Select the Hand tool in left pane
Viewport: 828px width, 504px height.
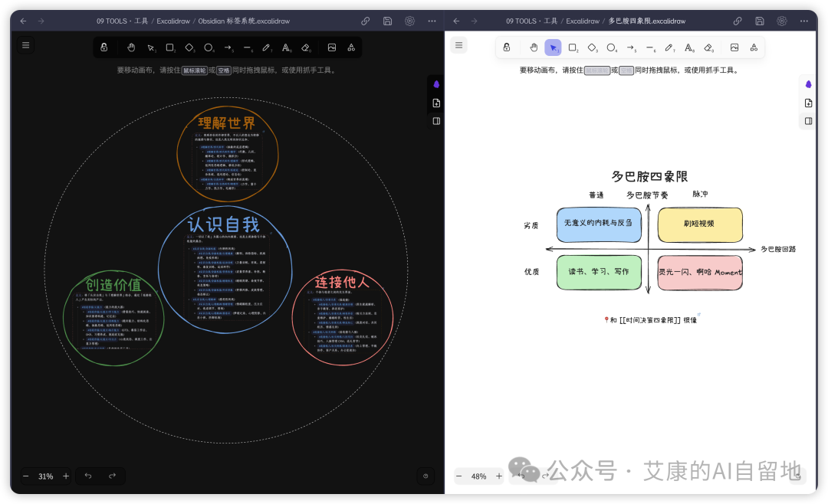(x=131, y=47)
